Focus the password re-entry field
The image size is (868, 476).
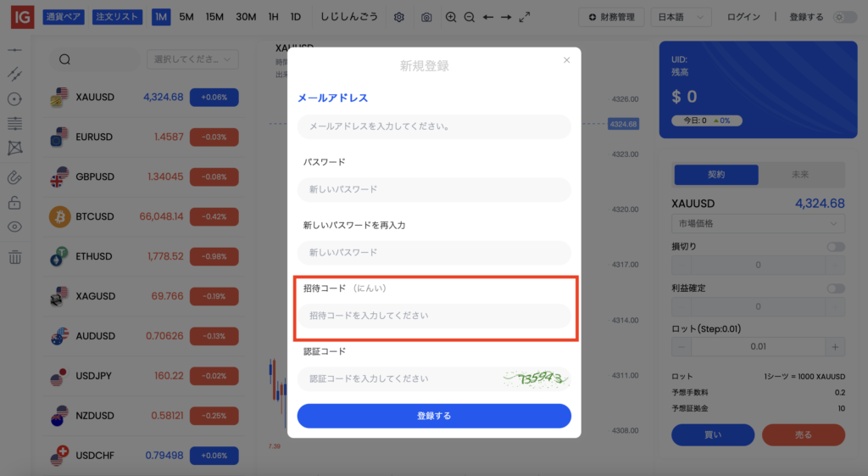(x=434, y=253)
